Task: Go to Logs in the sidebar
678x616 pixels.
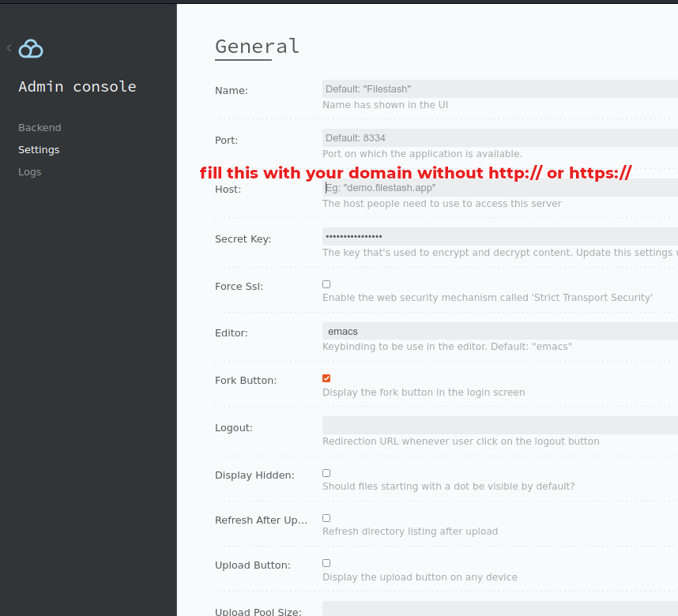Action: [x=30, y=171]
